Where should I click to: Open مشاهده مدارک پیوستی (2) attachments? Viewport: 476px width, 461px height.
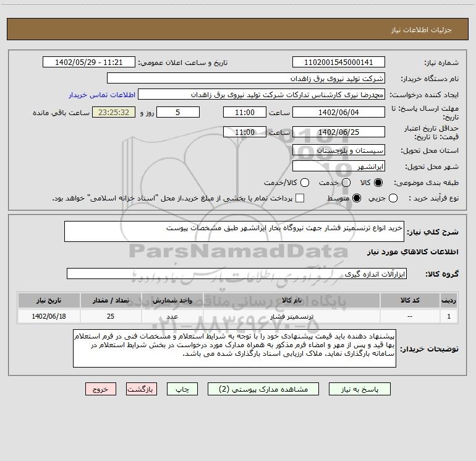tap(263, 389)
